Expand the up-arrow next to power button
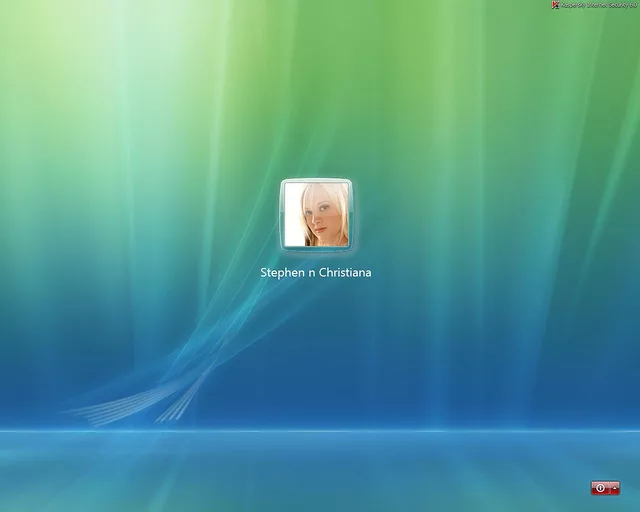The image size is (640, 512). point(613,488)
